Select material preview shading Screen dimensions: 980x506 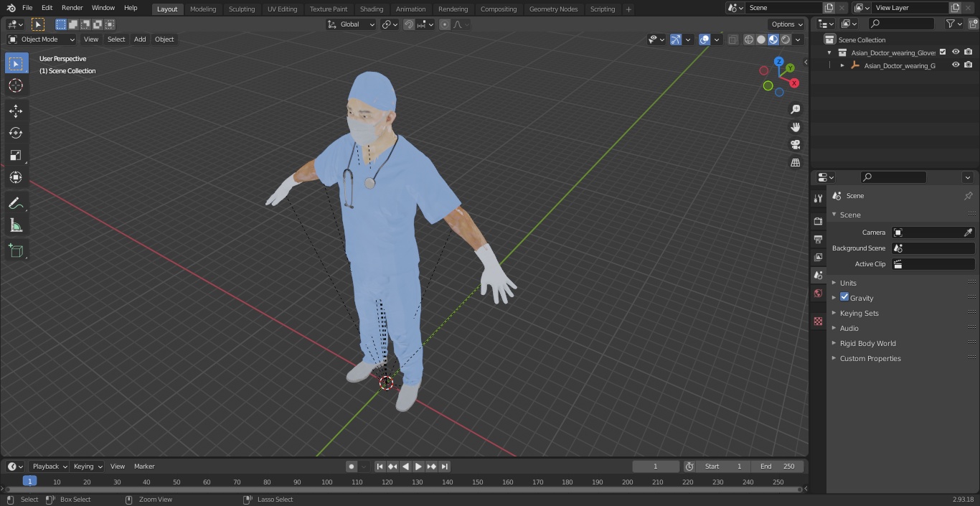773,39
